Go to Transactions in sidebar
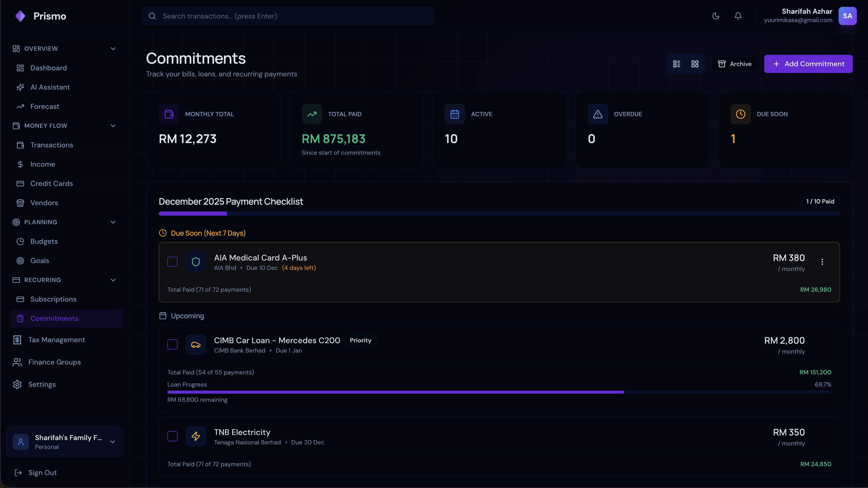 point(51,145)
